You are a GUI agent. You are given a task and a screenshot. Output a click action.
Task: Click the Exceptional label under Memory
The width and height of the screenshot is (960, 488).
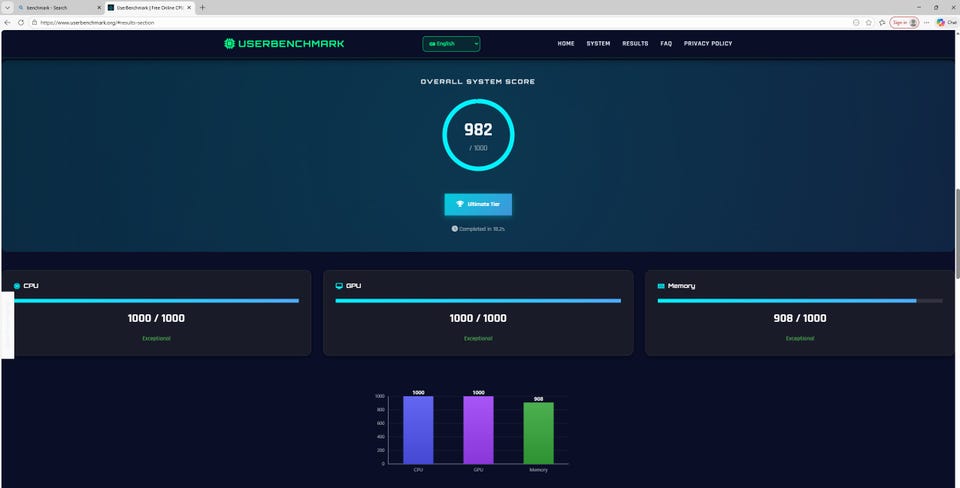click(x=800, y=338)
